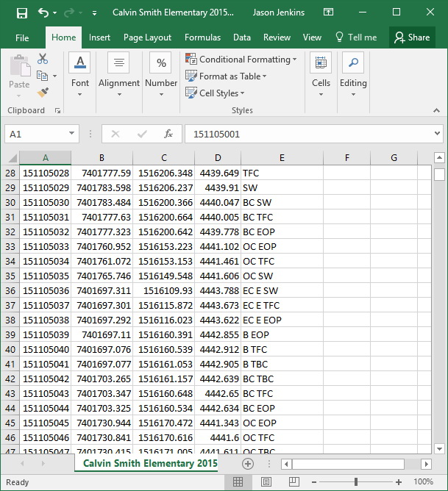Expand the Number group
448x491 pixels.
click(161, 94)
